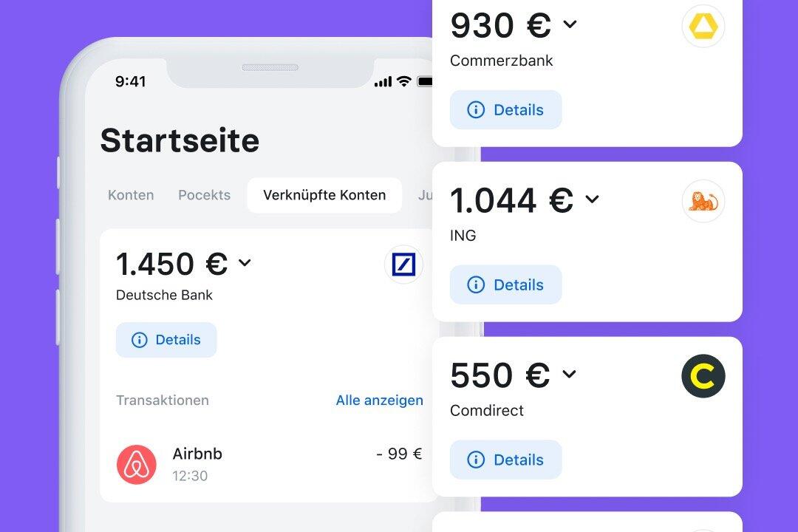Tap the Comdirect logo icon
The image size is (798, 532).
[703, 376]
